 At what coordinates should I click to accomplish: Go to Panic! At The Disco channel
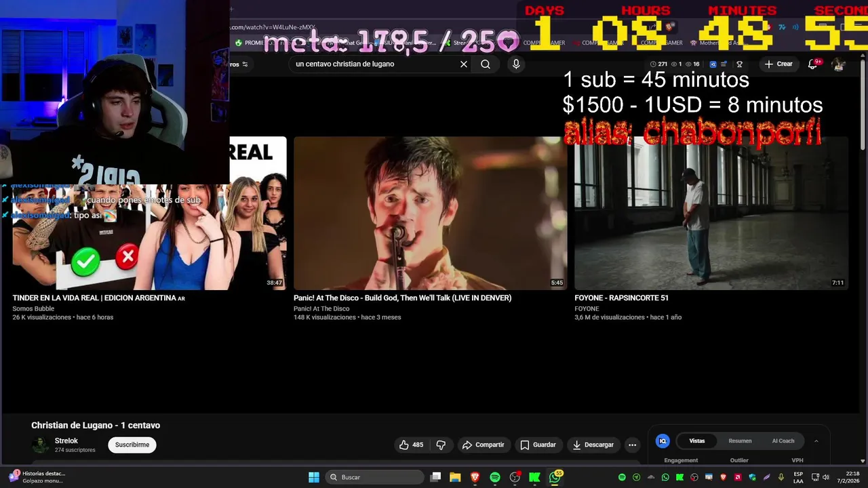[321, 309]
